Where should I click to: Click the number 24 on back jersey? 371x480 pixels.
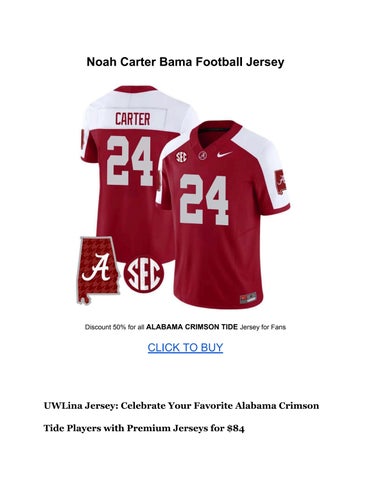130,161
